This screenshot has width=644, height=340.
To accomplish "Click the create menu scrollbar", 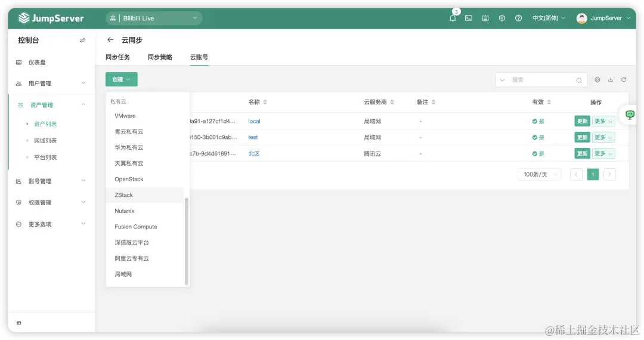I will point(187,241).
